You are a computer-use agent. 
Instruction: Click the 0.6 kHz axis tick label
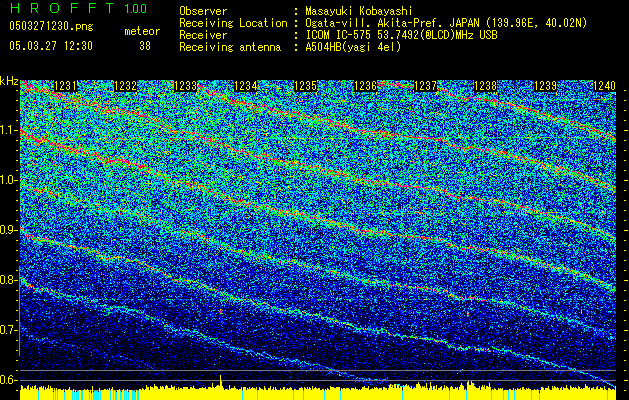point(9,380)
